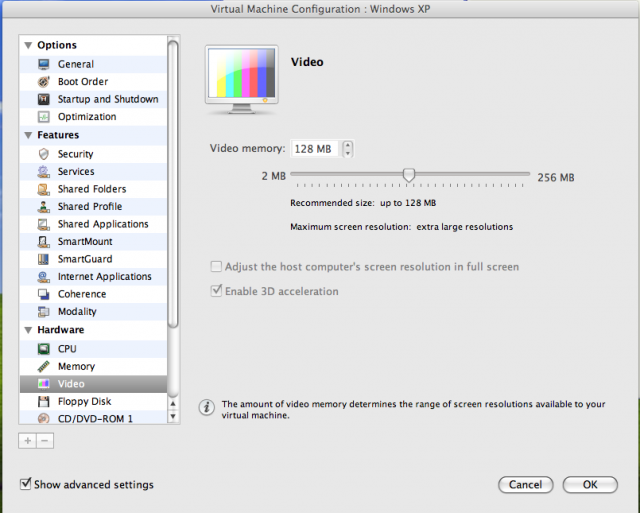Click the Cancel button

525,484
